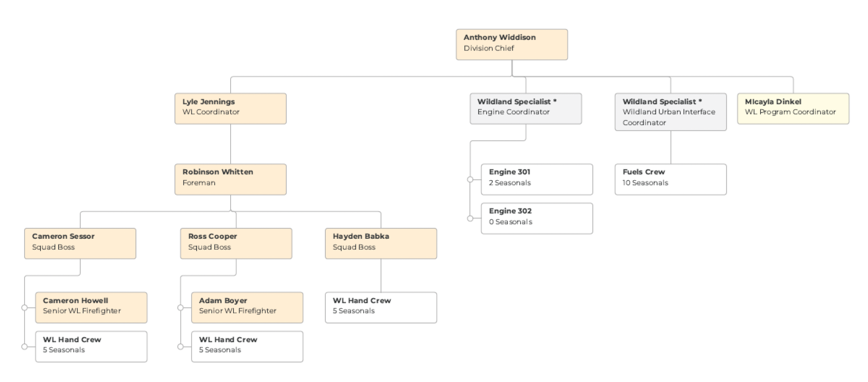Image resolution: width=868 pixels, height=382 pixels.
Task: Click the connector circle beside Engine 302
Action: pos(470,218)
